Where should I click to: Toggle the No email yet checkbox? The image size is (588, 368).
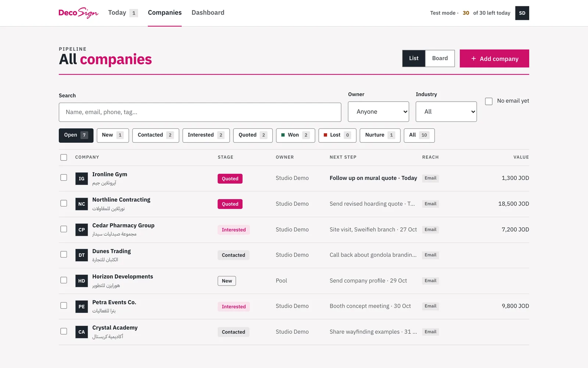tap(489, 101)
